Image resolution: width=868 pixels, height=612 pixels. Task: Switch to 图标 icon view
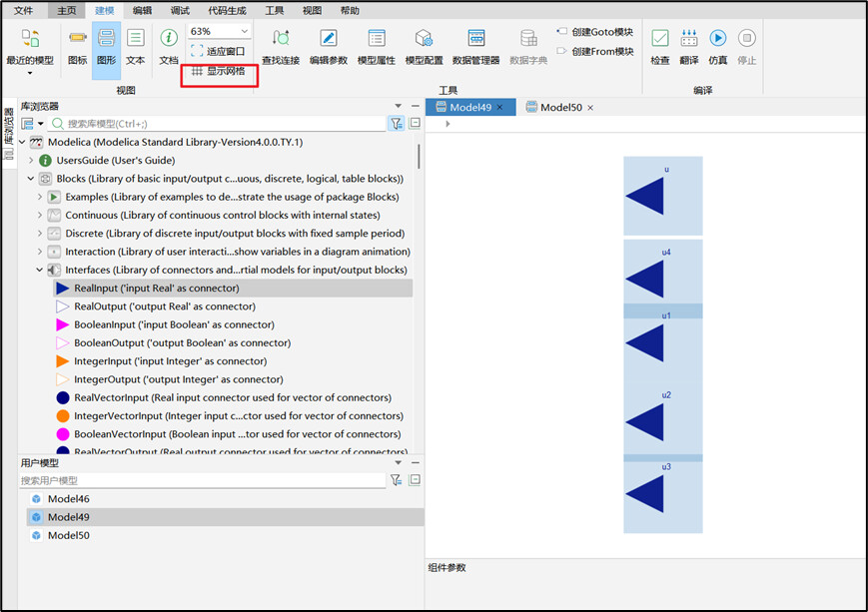(x=78, y=48)
